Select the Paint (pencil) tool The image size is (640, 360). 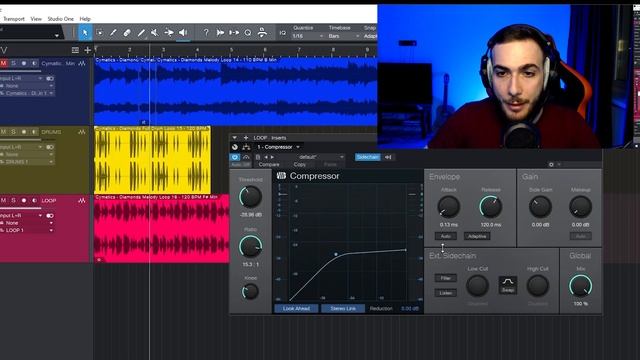pyautogui.click(x=141, y=33)
